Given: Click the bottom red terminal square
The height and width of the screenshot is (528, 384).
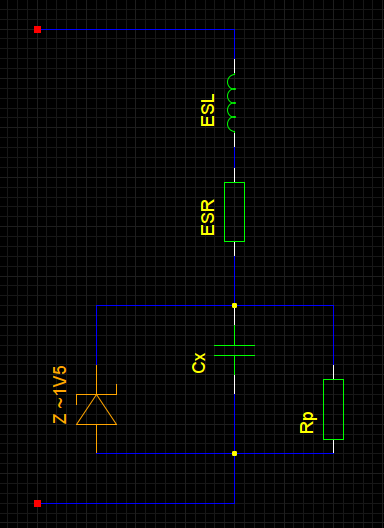Looking at the screenshot, I should (37, 503).
